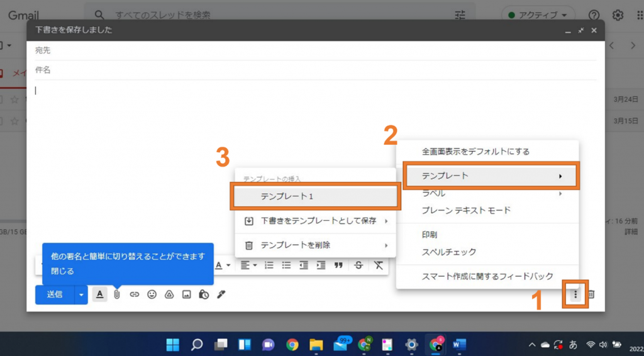
Task: Open File Explorer from the taskbar
Action: point(316,344)
